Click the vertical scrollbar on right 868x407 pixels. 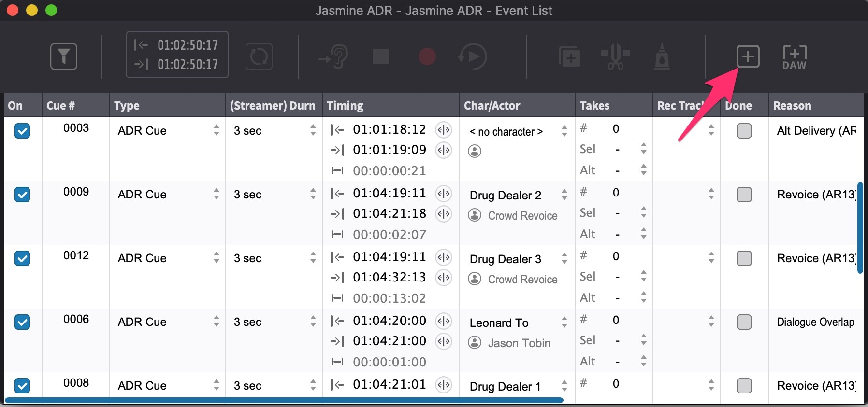pyautogui.click(x=860, y=228)
